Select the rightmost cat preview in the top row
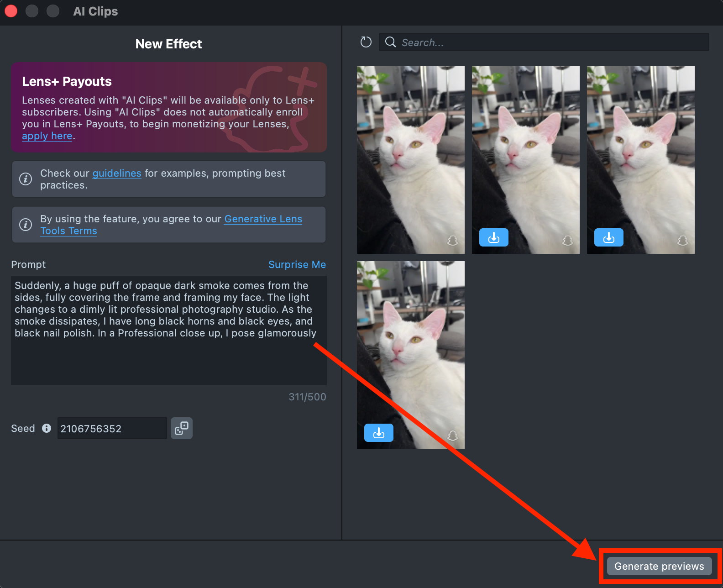This screenshot has width=723, height=588. (641, 160)
